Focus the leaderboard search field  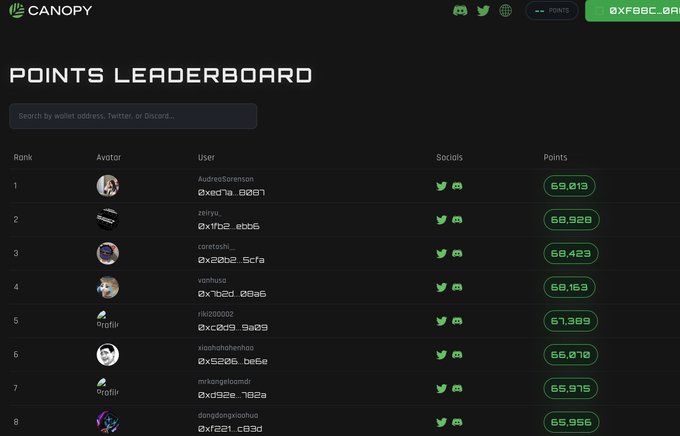coord(133,116)
